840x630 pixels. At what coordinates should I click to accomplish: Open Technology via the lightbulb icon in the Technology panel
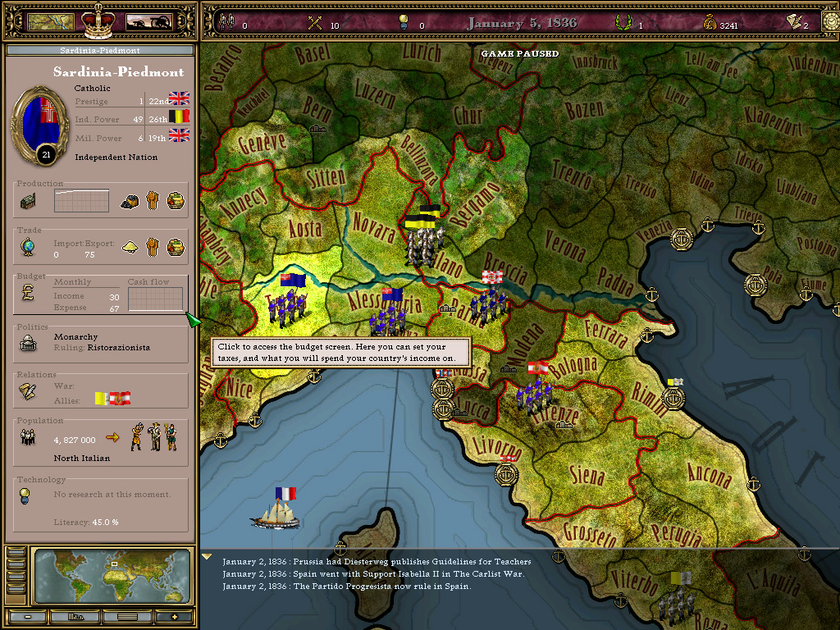coord(25,496)
